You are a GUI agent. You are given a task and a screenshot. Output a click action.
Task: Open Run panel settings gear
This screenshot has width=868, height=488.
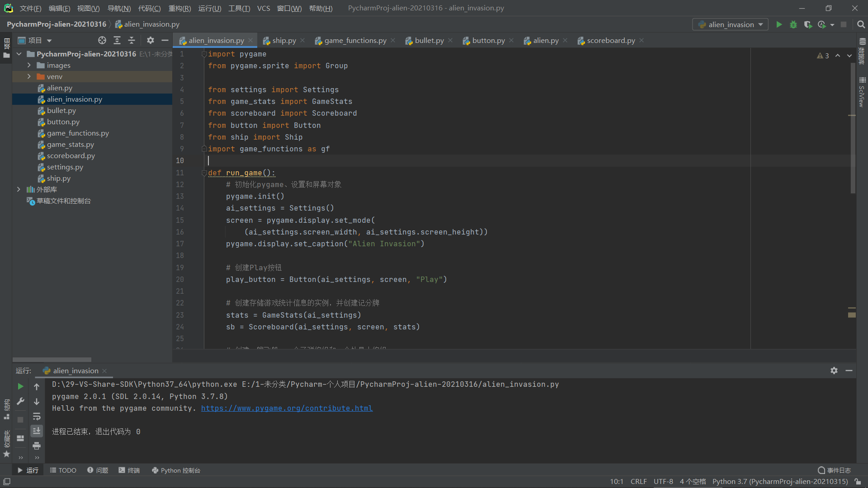(x=834, y=371)
